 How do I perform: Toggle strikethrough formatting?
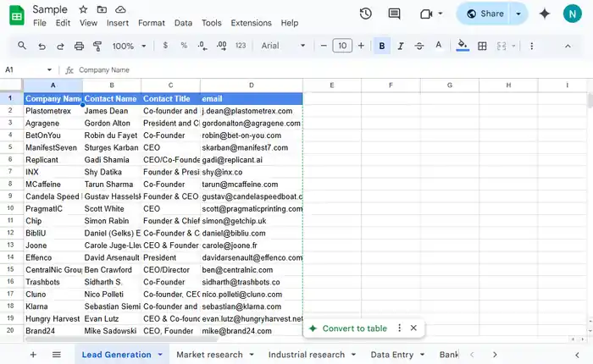(x=419, y=46)
